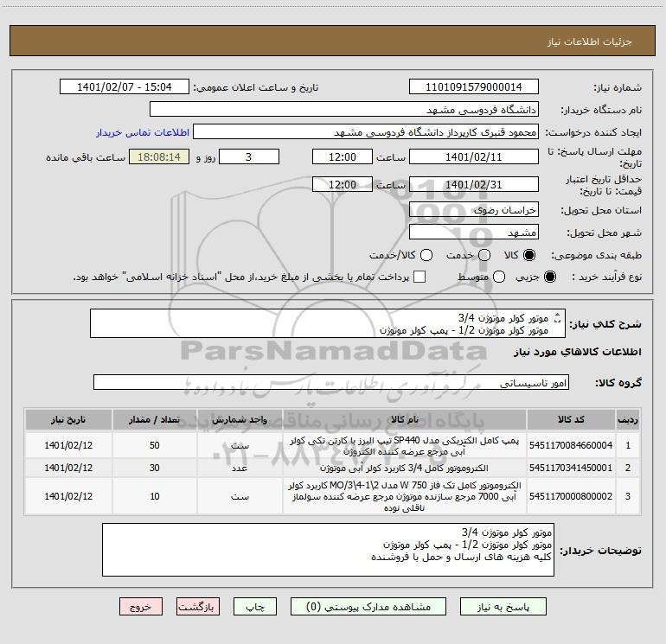Click need date 1401/02/12 in row 1

click(x=68, y=445)
